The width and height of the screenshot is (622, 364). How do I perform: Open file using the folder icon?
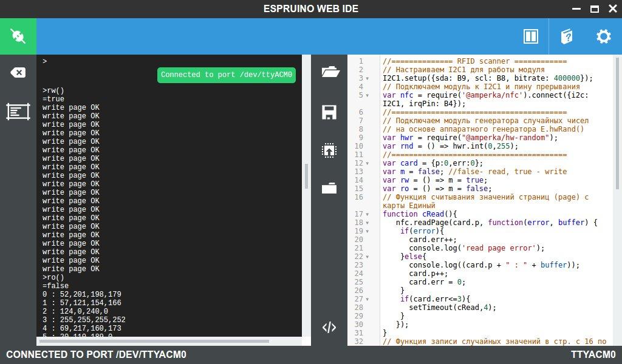pos(329,73)
